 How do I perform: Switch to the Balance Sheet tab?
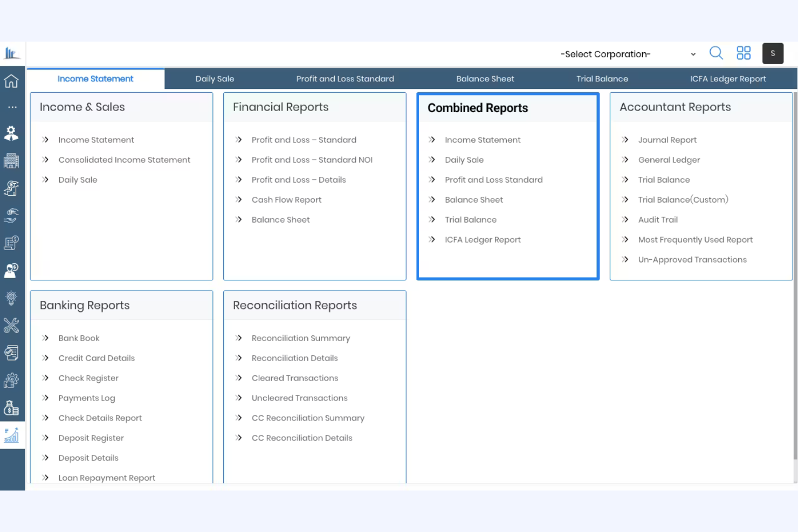pos(485,79)
